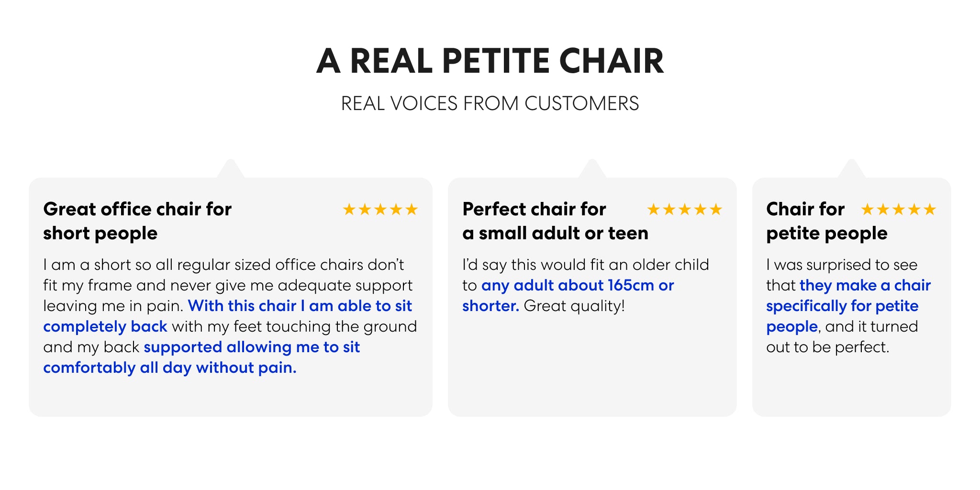
Task: Click highlighted text "With this chair I am able to sit"
Action: click(300, 306)
